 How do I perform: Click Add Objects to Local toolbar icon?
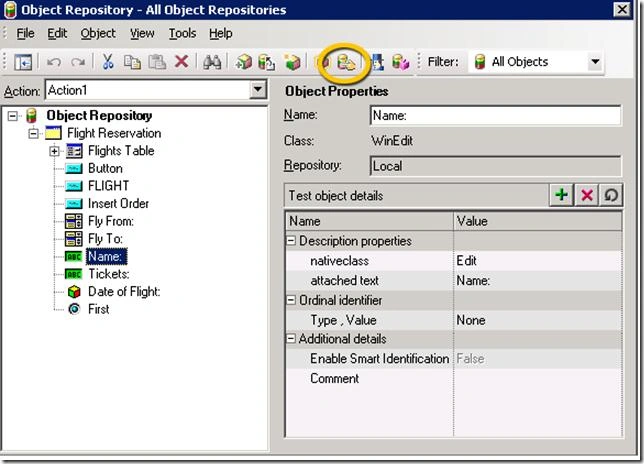tap(244, 62)
